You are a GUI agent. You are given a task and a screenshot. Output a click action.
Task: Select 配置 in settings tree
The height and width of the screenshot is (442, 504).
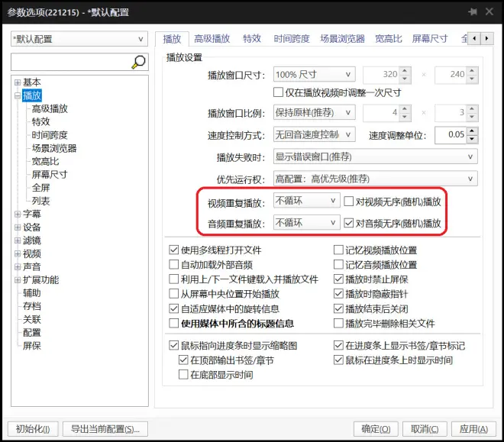[32, 333]
